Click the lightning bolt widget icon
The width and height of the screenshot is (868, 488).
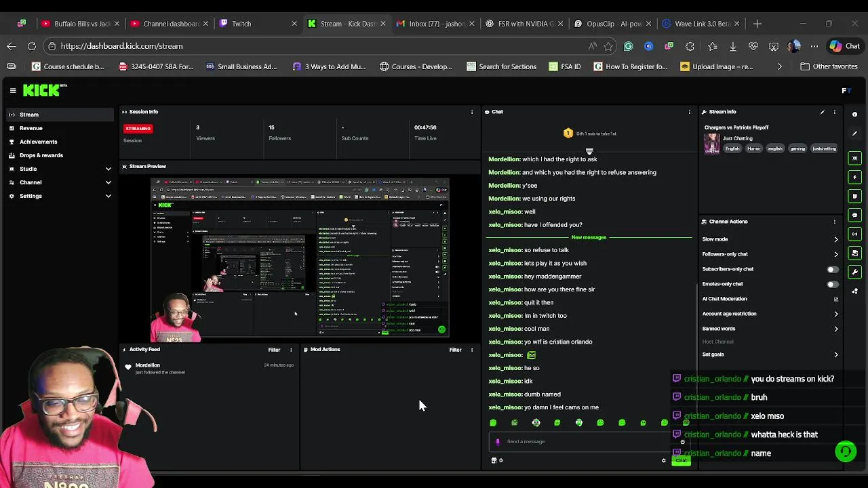pos(854,177)
